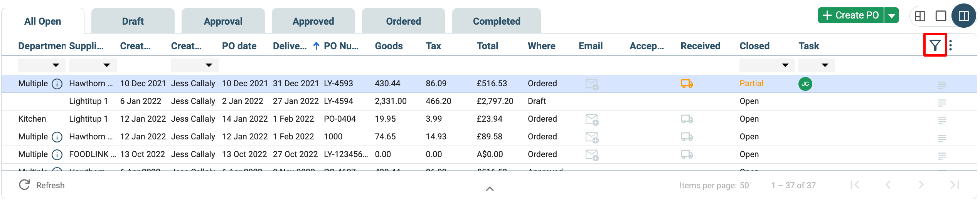Click the filter funnel icon
980x201 pixels.
tap(935, 45)
